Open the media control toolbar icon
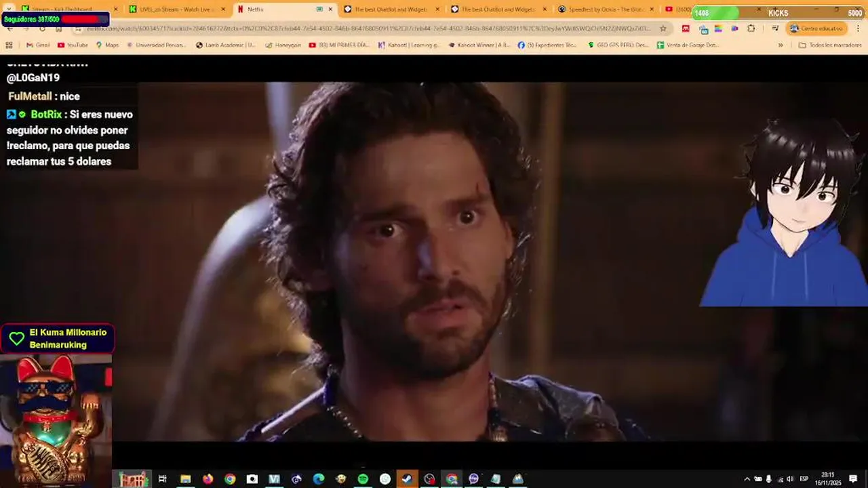This screenshot has height=488, width=868. click(774, 28)
